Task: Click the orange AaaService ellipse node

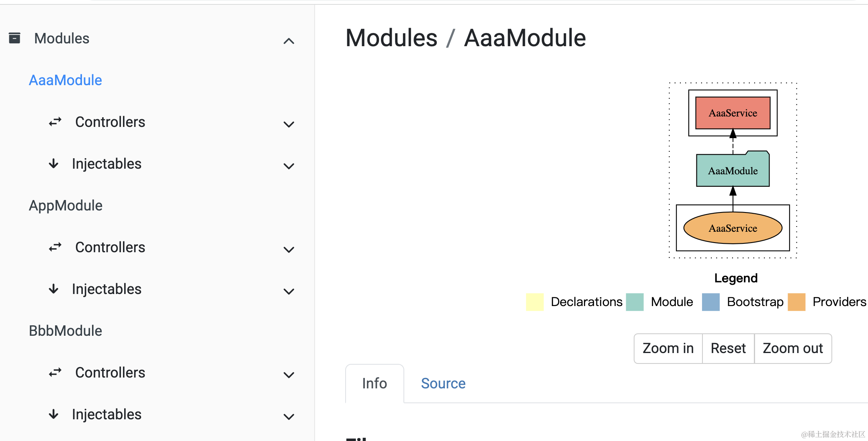Action: click(x=733, y=228)
